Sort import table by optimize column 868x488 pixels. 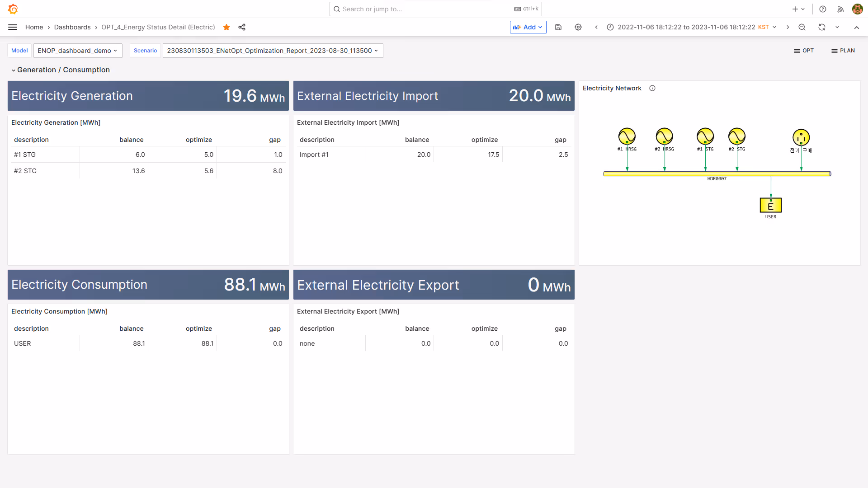point(484,140)
